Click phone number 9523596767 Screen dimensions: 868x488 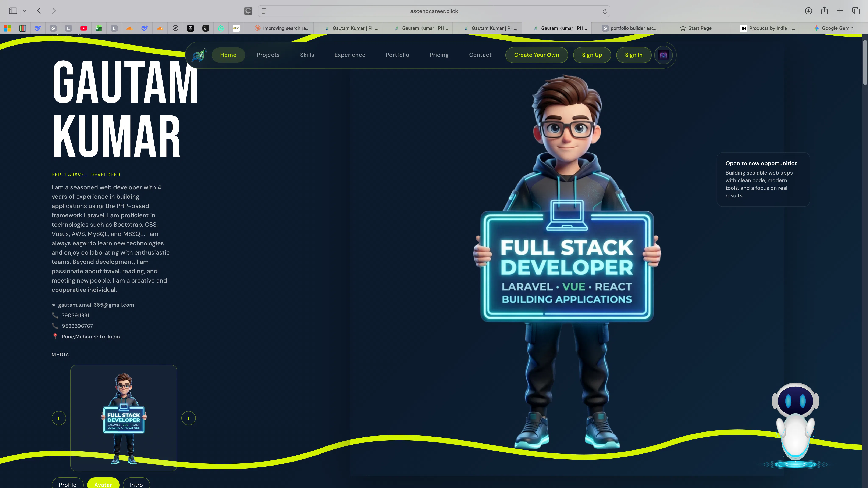[x=77, y=326]
